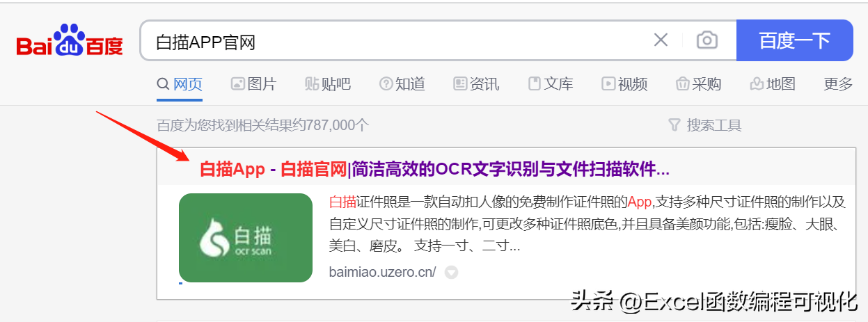Switch to the 文库 tab
This screenshot has height=322, width=868.
551,84
